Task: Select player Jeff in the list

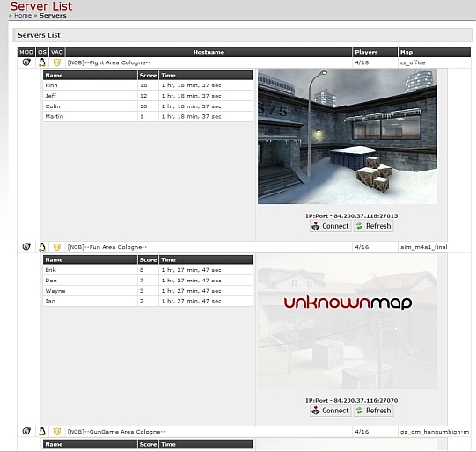Action: pos(51,96)
